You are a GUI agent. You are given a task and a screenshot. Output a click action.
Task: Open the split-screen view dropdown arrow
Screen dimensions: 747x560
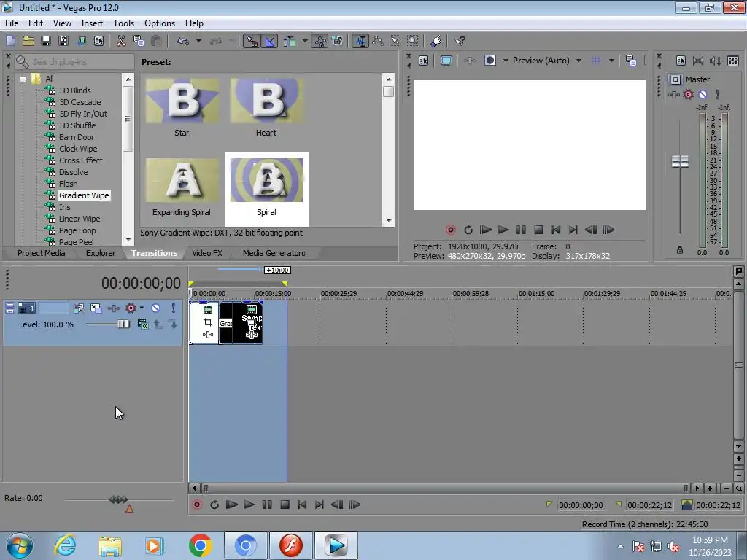[506, 61]
